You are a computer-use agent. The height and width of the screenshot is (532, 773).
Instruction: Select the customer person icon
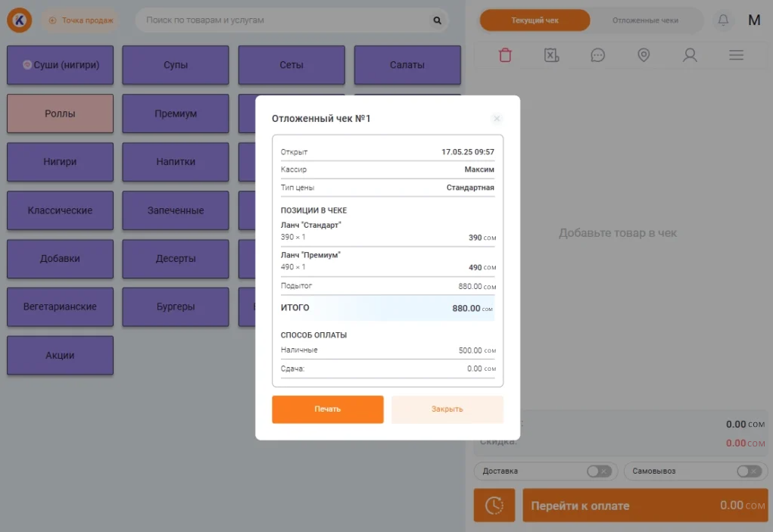click(690, 55)
